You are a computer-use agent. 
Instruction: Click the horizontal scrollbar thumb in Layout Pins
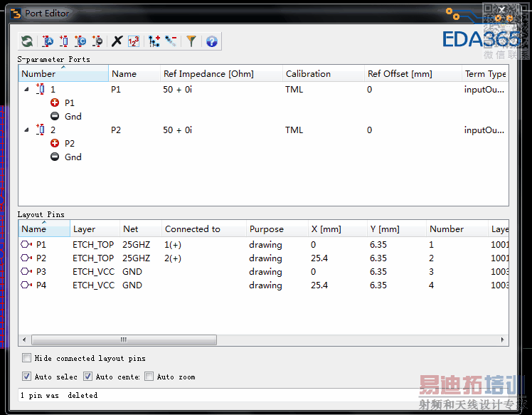pyautogui.click(x=124, y=340)
